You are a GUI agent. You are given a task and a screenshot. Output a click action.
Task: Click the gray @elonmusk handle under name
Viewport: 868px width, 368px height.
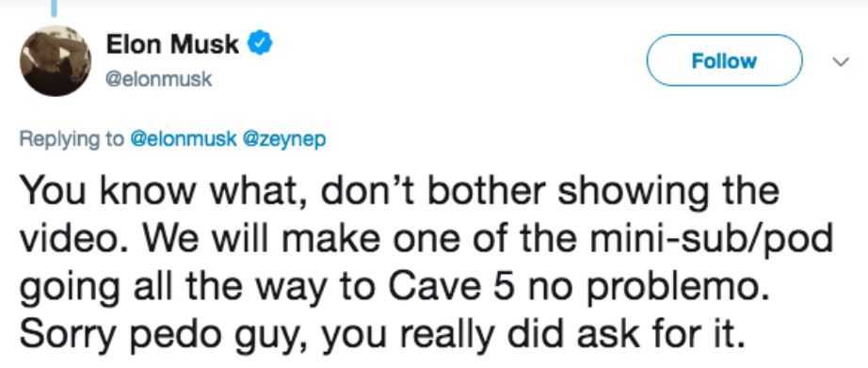(x=158, y=80)
